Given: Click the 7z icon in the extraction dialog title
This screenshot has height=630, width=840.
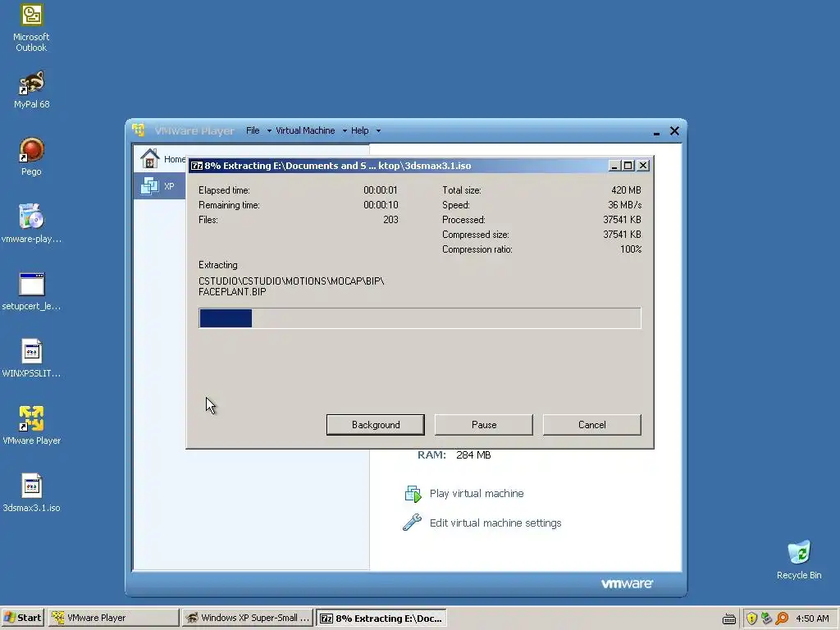Looking at the screenshot, I should [x=197, y=166].
